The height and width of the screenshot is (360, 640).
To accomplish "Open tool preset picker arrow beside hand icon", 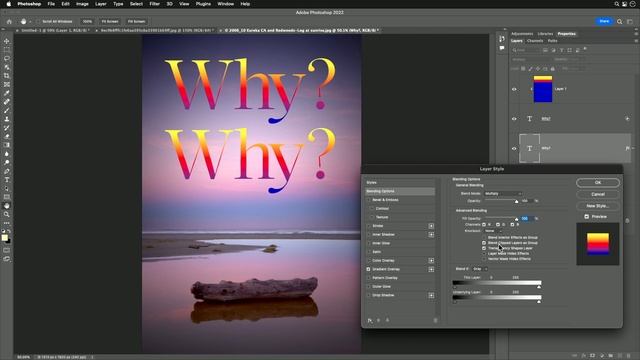I will pos(30,21).
